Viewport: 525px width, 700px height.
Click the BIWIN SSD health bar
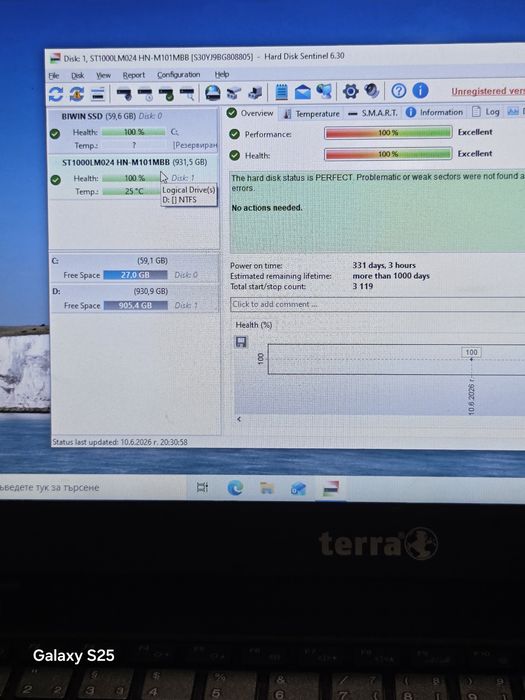coord(133,132)
